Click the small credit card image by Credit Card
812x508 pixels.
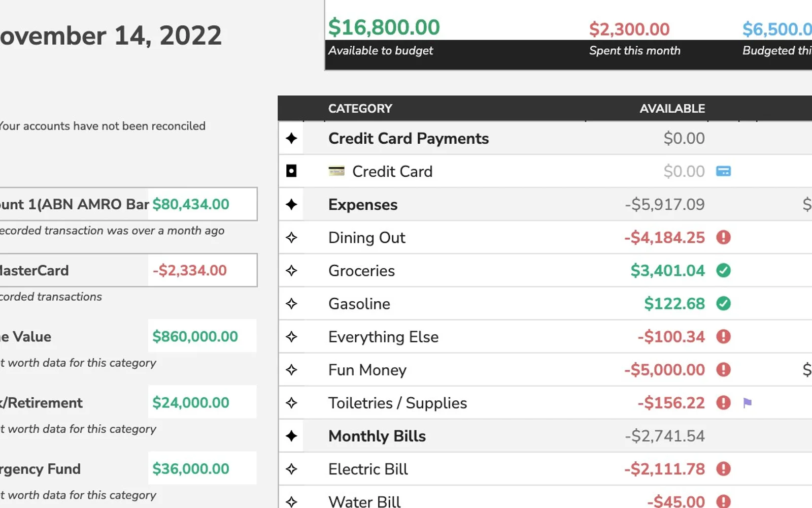coord(336,171)
